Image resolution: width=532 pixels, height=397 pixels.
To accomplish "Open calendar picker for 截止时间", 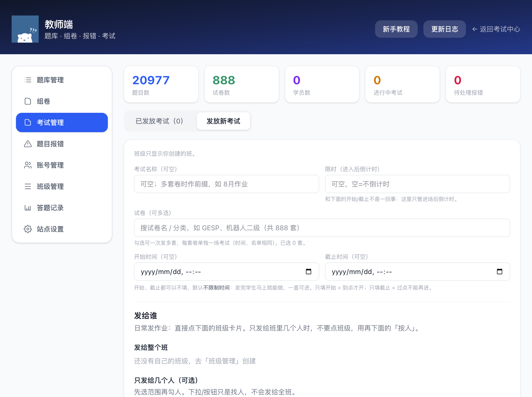I will click(x=500, y=272).
